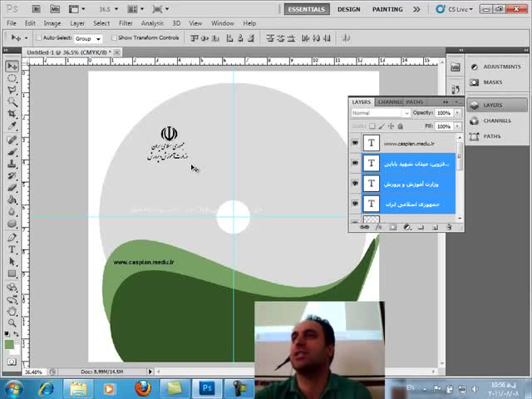Open the Layers panel flyout menu
The width and height of the screenshot is (532, 399).
(456, 101)
